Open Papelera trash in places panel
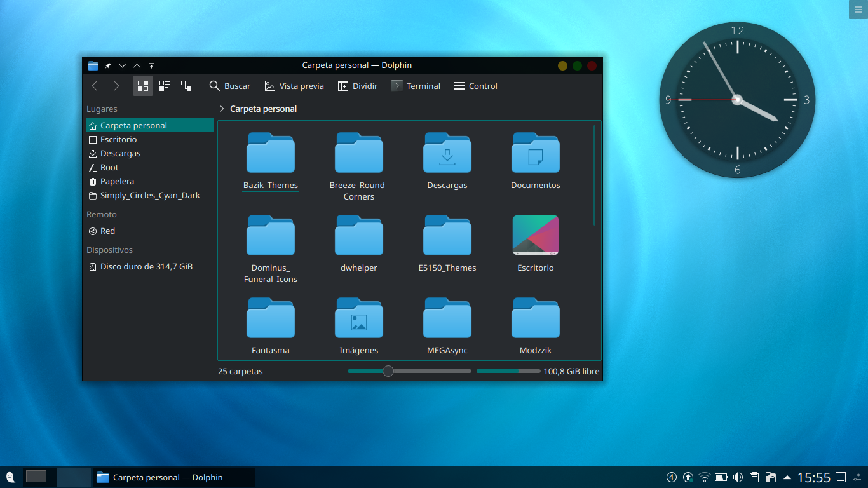This screenshot has width=868, height=488. pos(150,181)
